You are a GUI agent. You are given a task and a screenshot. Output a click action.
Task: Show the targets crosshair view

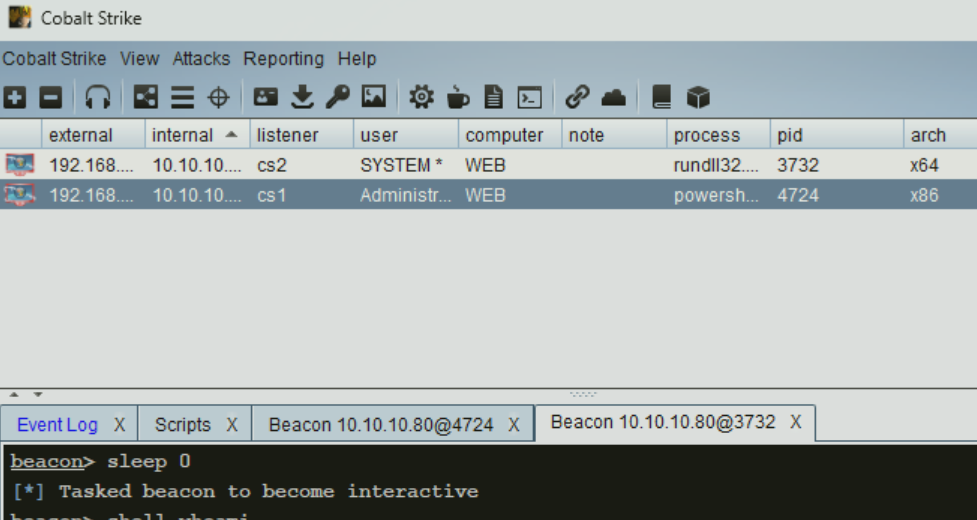pos(218,97)
